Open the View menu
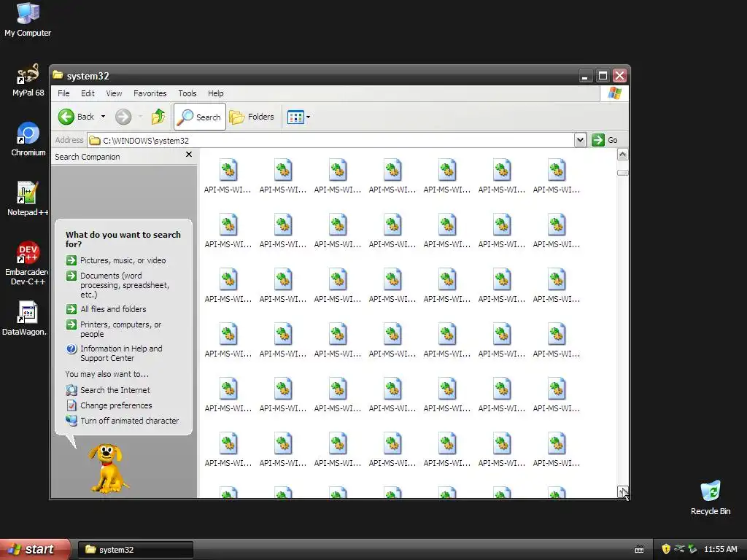Viewport: 747px width, 560px height. click(x=114, y=93)
